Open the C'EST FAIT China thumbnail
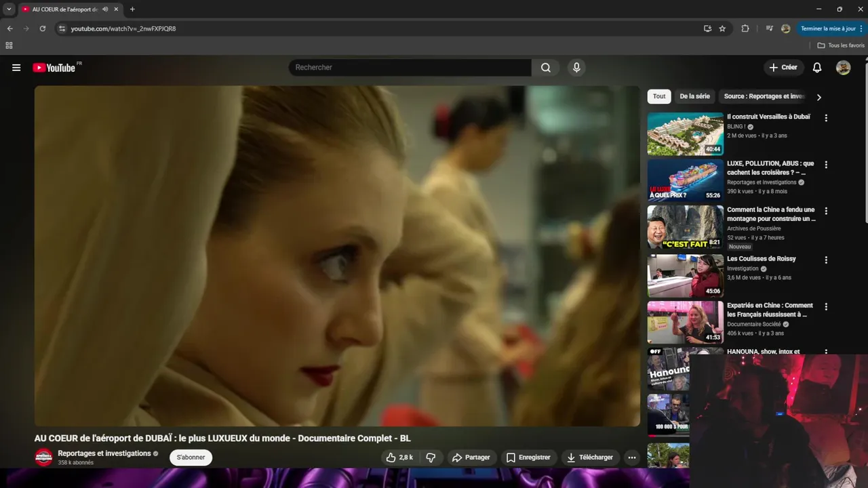The height and width of the screenshot is (488, 868). (x=685, y=227)
